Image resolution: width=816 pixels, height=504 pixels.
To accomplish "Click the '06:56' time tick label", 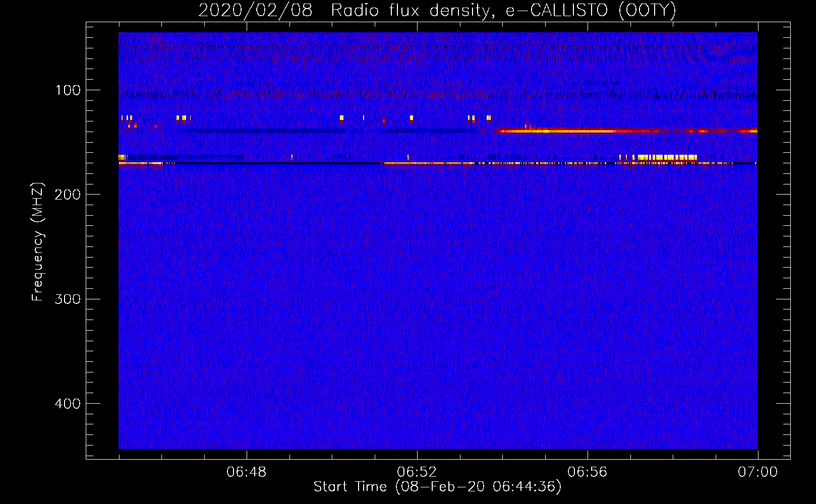I will 588,472.
